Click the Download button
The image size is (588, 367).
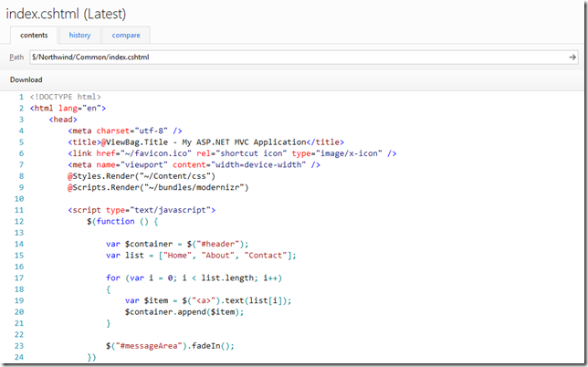click(x=26, y=79)
